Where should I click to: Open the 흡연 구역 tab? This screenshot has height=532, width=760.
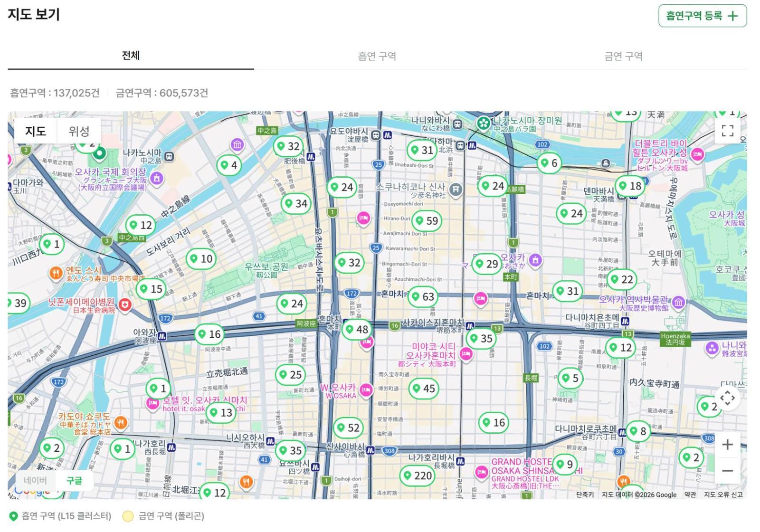point(377,56)
